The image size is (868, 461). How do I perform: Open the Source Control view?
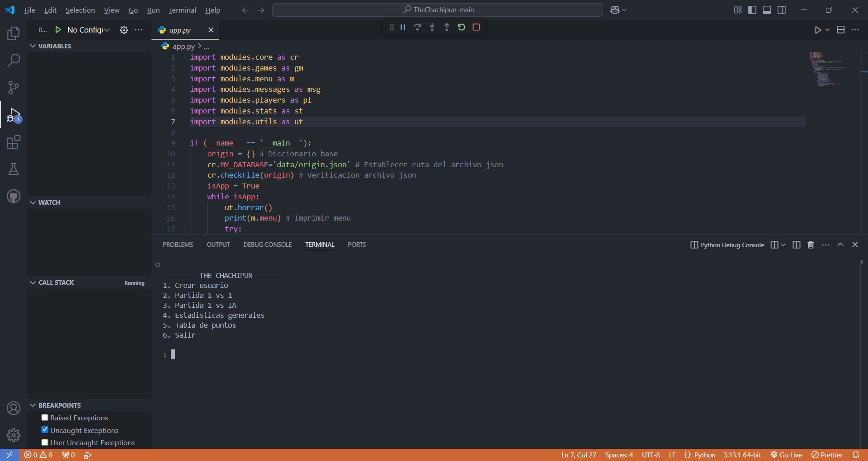[13, 87]
